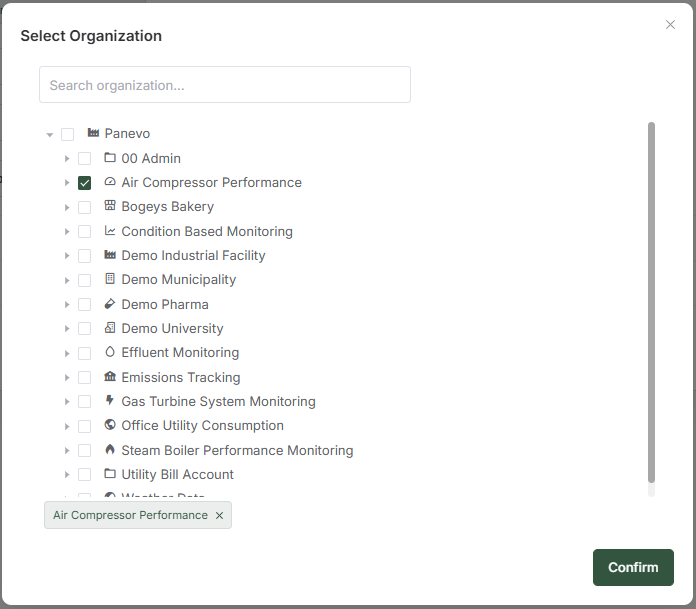Select the Panevo tree label

[127, 134]
